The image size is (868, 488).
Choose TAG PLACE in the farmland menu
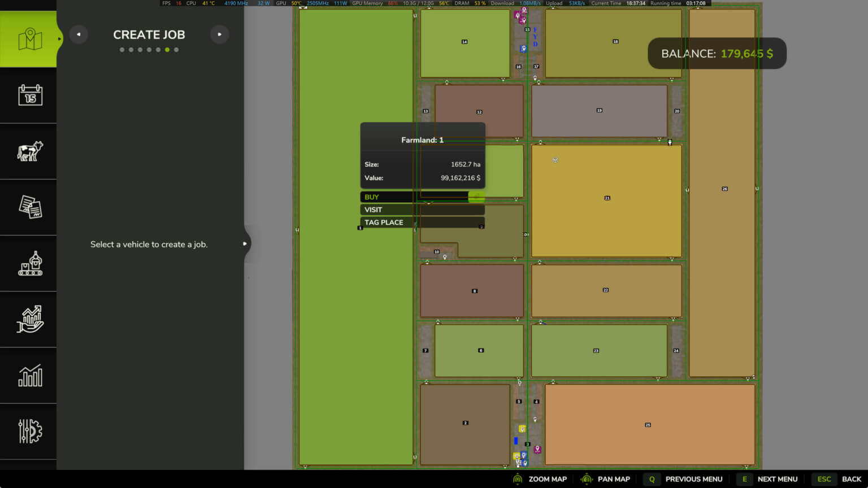point(422,223)
